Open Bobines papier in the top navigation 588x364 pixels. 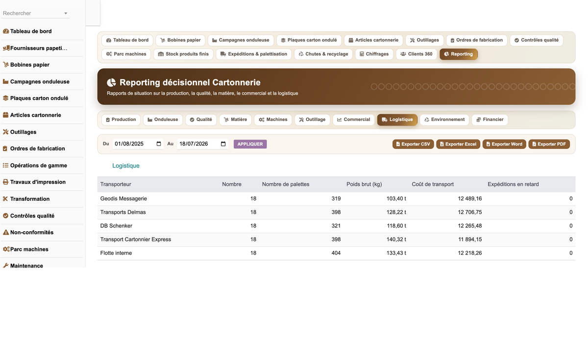point(180,40)
